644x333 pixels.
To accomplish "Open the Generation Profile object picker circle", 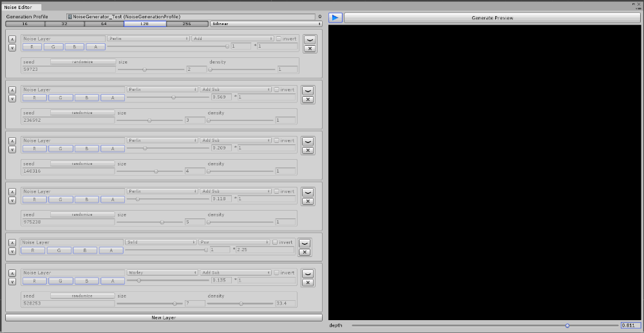I will tap(319, 17).
